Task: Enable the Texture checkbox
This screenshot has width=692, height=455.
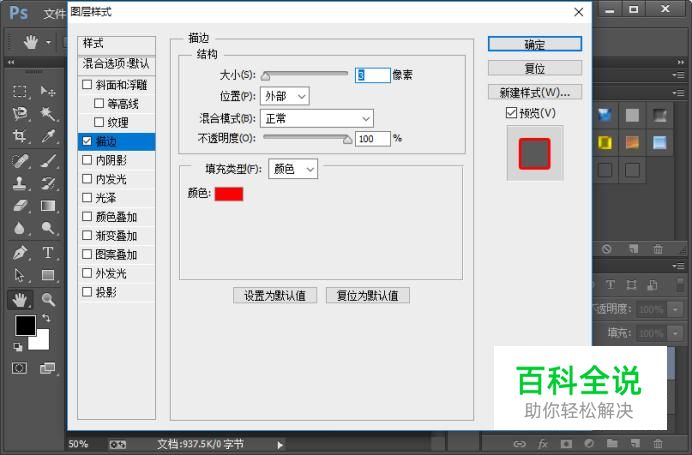Action: 99,122
